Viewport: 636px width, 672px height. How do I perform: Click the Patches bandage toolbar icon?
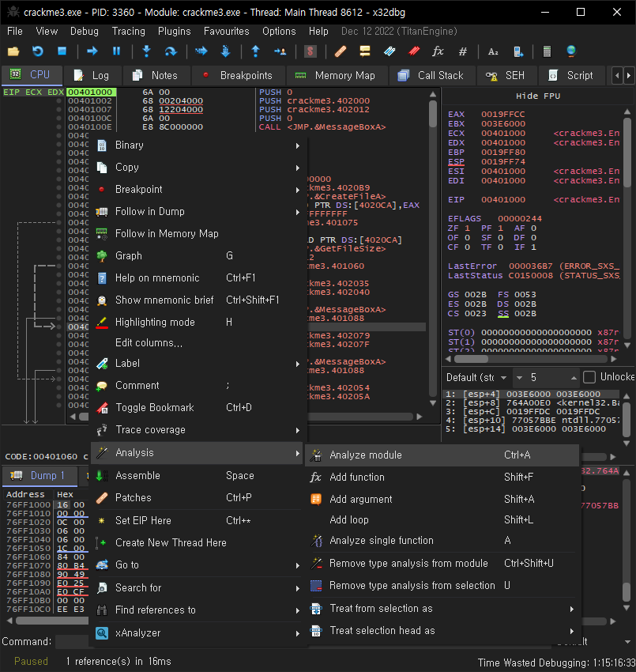341,51
